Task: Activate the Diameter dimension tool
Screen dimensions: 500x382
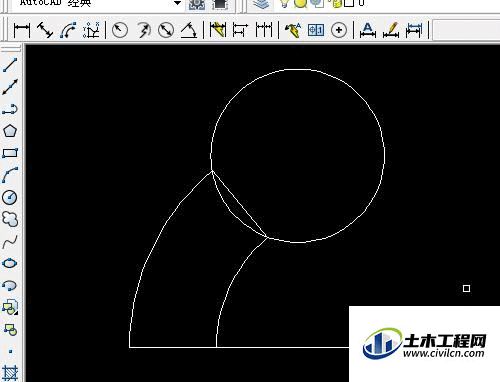Action: coord(166,30)
